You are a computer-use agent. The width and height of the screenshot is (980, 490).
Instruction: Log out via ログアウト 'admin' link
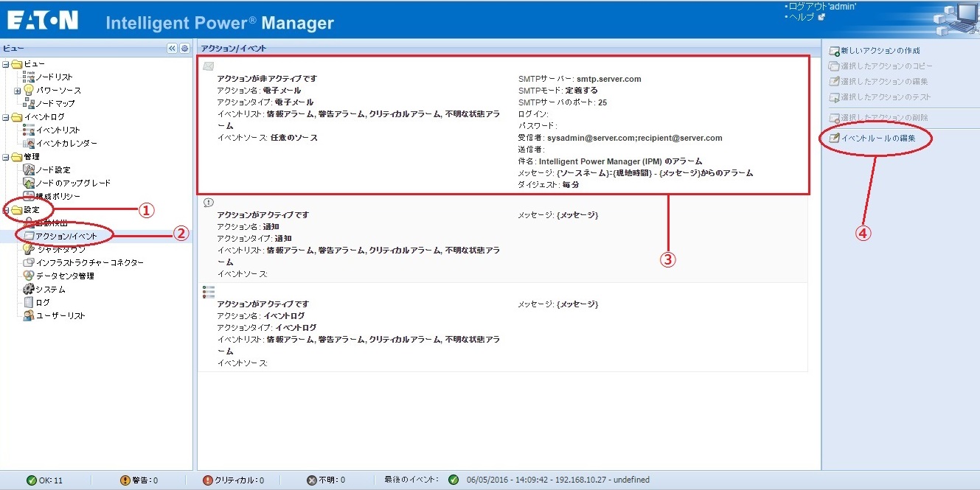point(821,6)
